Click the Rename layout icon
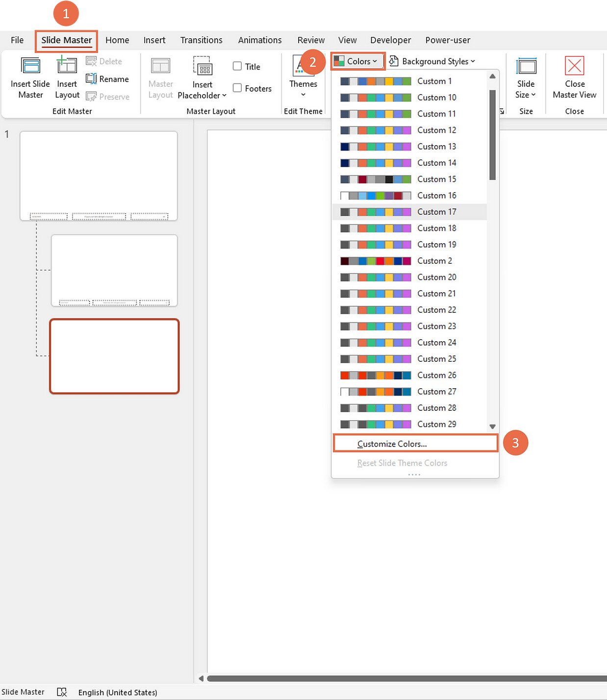Screen dimensions: 607x700 pos(92,79)
